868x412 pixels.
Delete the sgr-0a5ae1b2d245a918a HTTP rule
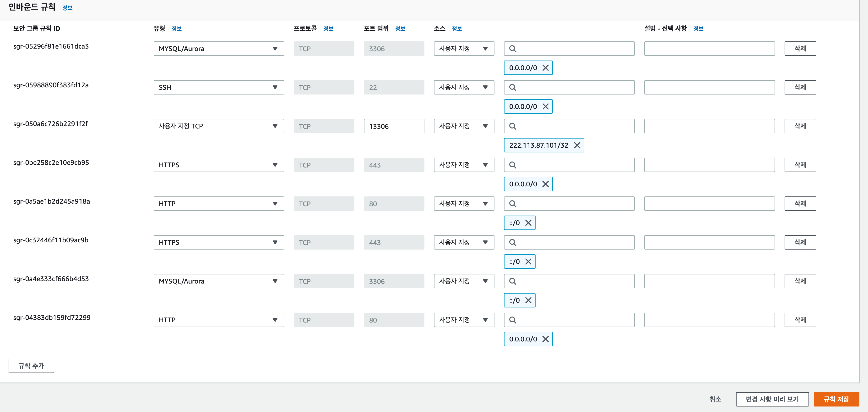800,204
